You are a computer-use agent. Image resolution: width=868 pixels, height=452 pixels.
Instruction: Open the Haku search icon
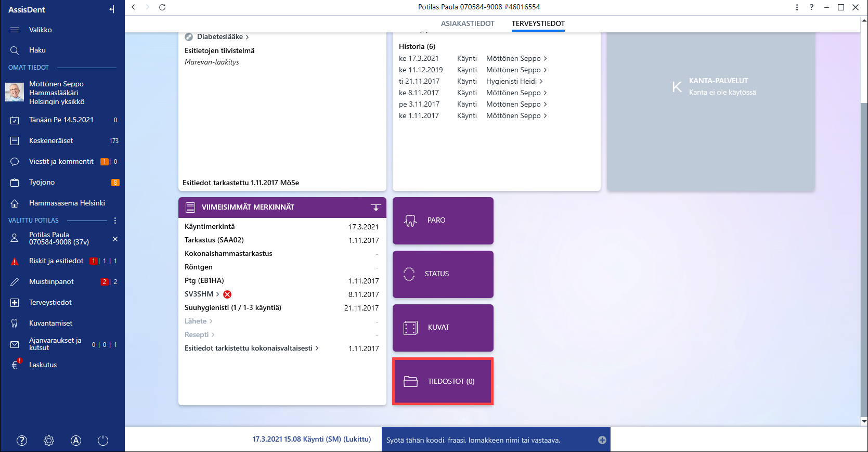click(15, 50)
